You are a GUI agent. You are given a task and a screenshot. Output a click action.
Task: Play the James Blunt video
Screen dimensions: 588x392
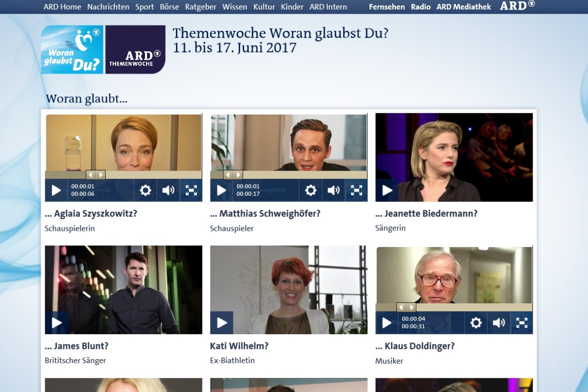pos(56,322)
